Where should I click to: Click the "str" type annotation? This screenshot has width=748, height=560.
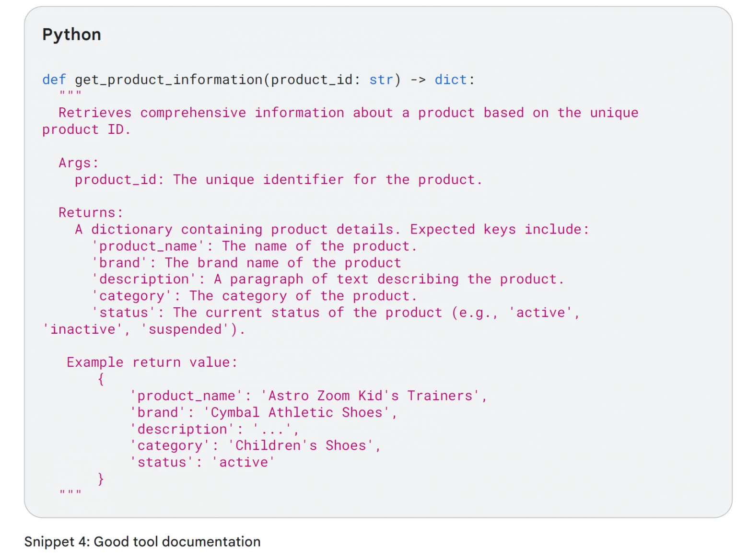[x=381, y=80]
